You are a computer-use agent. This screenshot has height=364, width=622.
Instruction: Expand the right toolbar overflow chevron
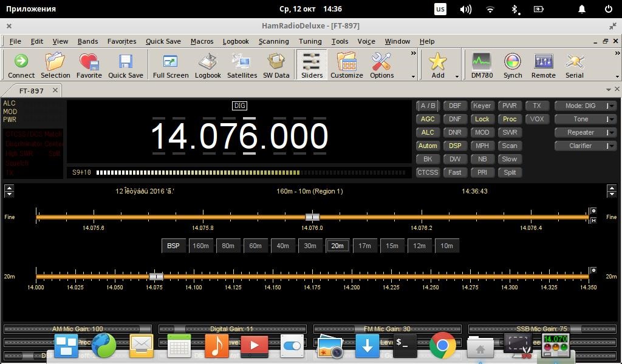click(617, 53)
